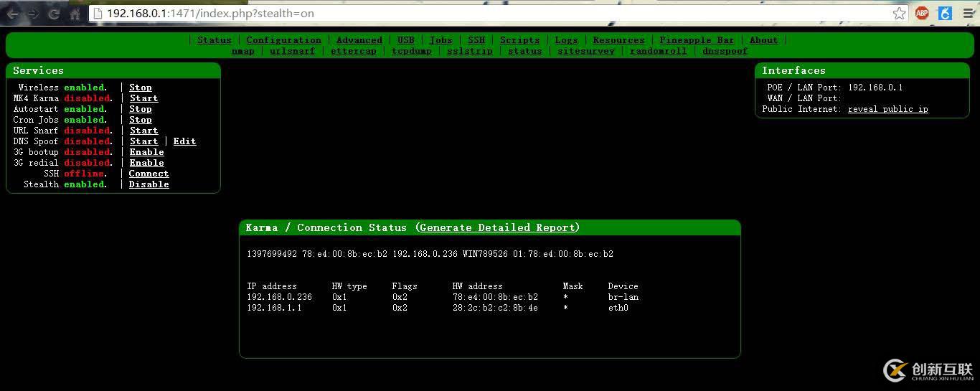980x391 pixels.
Task: Open the urlsnarf module link
Action: coord(293,51)
